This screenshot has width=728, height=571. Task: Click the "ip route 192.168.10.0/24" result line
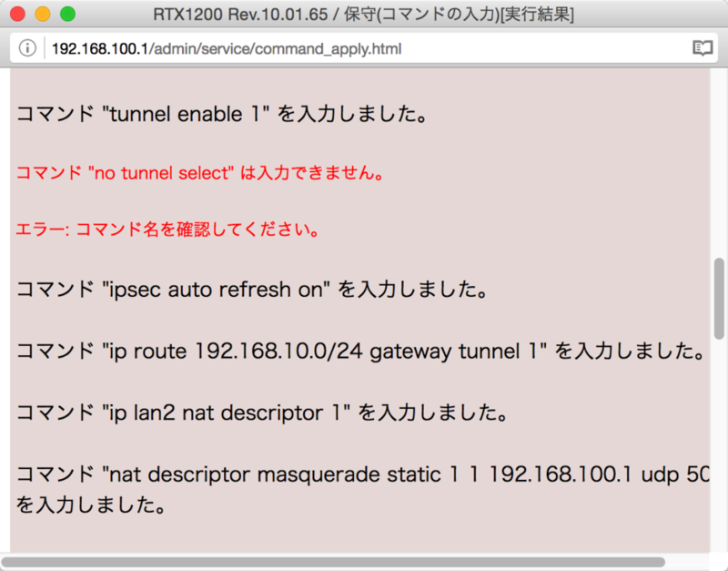point(359,352)
